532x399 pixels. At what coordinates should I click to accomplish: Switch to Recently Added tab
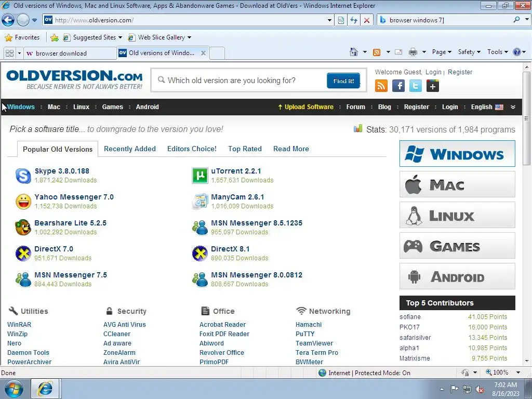click(x=129, y=149)
